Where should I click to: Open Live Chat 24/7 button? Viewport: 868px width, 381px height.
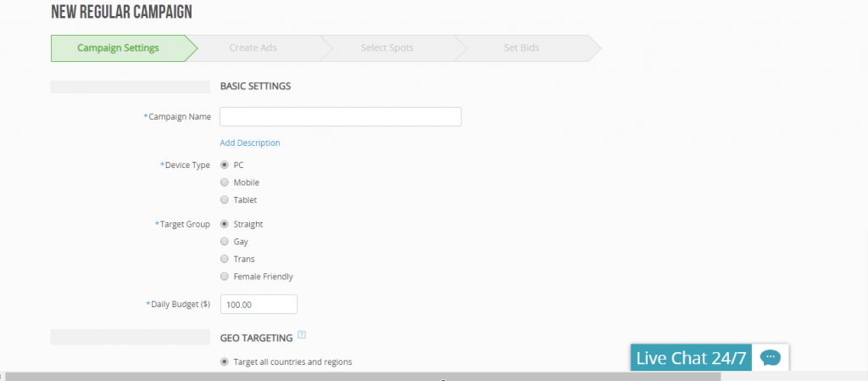point(691,358)
